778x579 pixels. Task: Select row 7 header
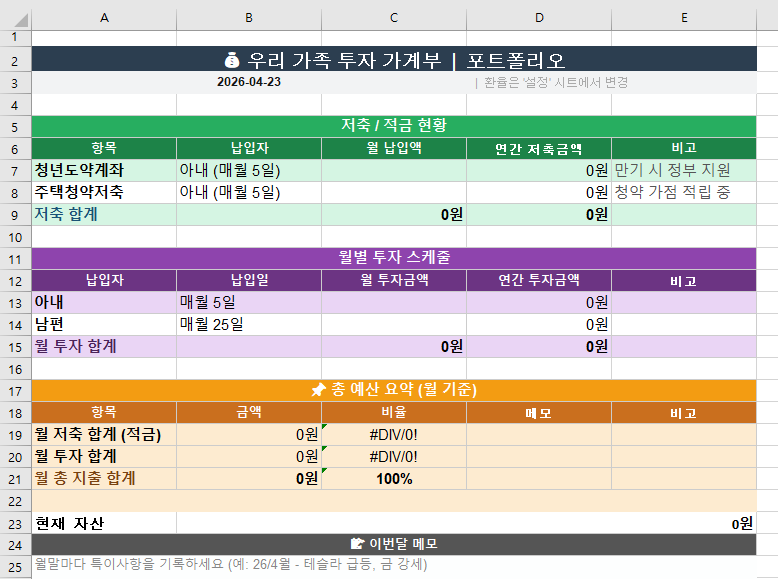(x=15, y=171)
